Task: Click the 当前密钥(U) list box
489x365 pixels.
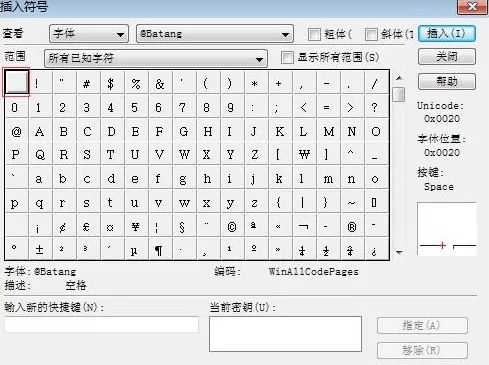Action: pos(285,334)
